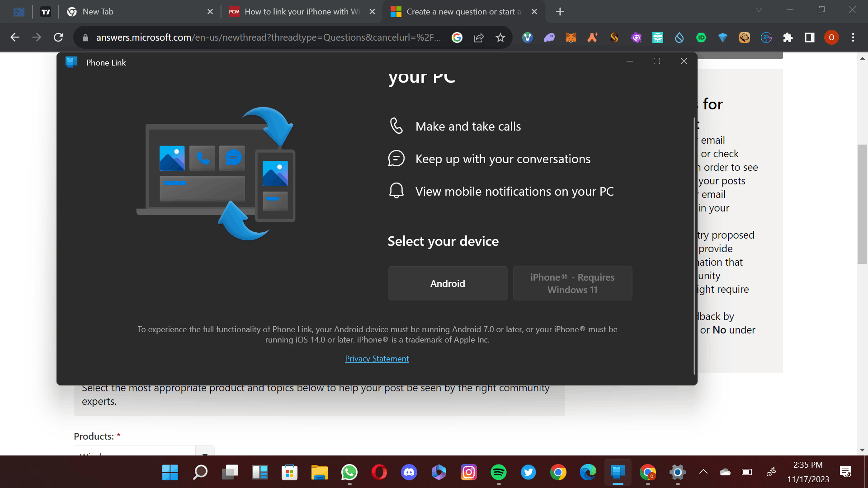The image size is (868, 488).
Task: Click the page vertical scrollbar thumb
Action: pyautogui.click(x=862, y=203)
